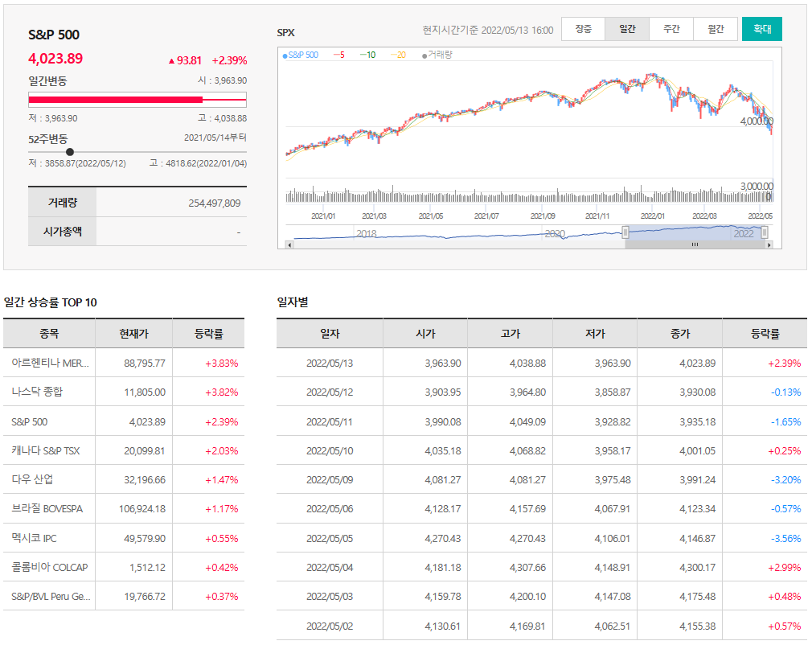Viewport: 812px width, 645px height.
Task: Toggle the S&P 500 legend series
Action: pyautogui.click(x=301, y=55)
